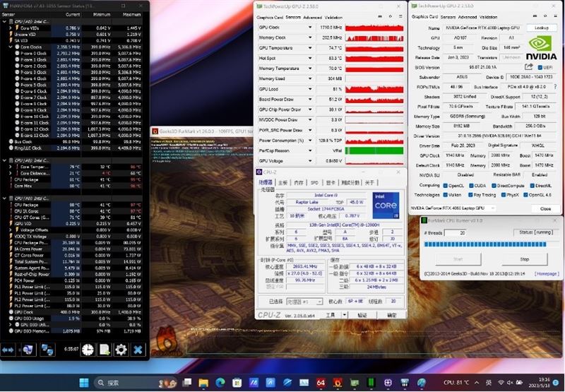Click the volume icon in system tray
This screenshot has height=392, width=565.
pyautogui.click(x=510, y=383)
